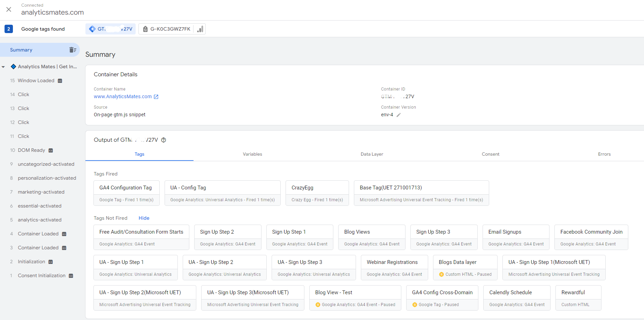Open the Webinar Registrations tag card
This screenshot has height=320, width=644.
(394, 267)
